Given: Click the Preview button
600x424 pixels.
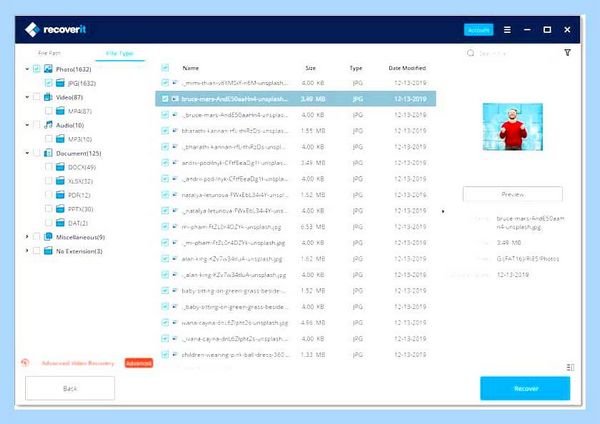Looking at the screenshot, I should (x=512, y=194).
